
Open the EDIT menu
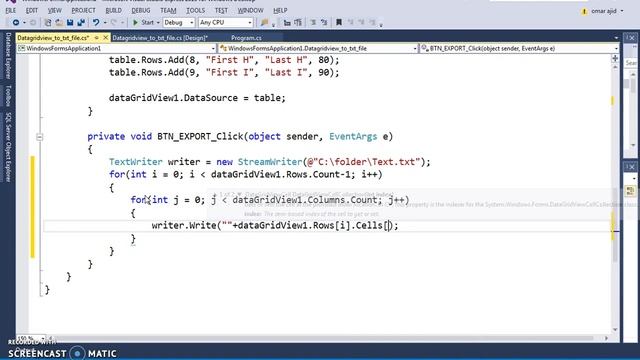pos(31,10)
